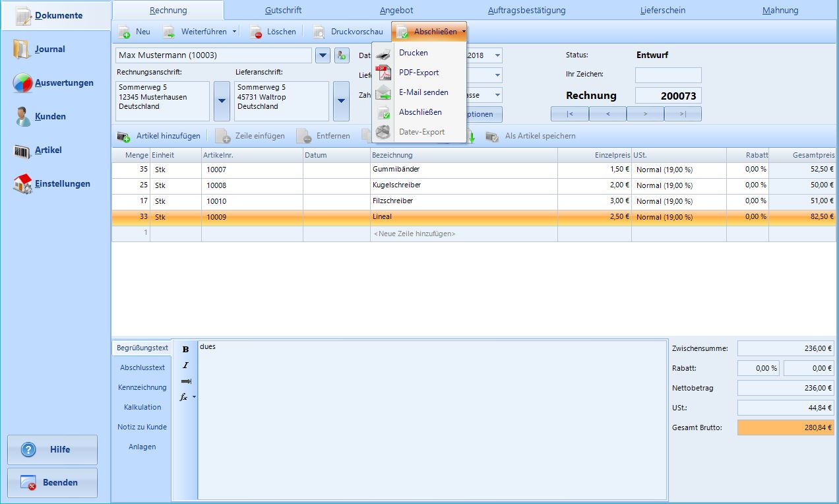Screen dimensions: 839x504
Task: Click the move row down arrow
Action: click(470, 137)
